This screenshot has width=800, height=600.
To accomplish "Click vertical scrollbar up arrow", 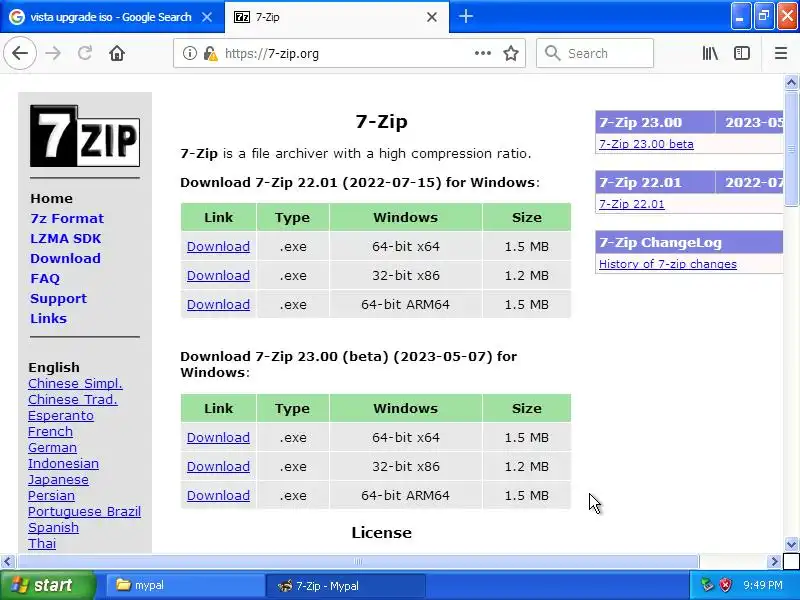I will click(791, 83).
